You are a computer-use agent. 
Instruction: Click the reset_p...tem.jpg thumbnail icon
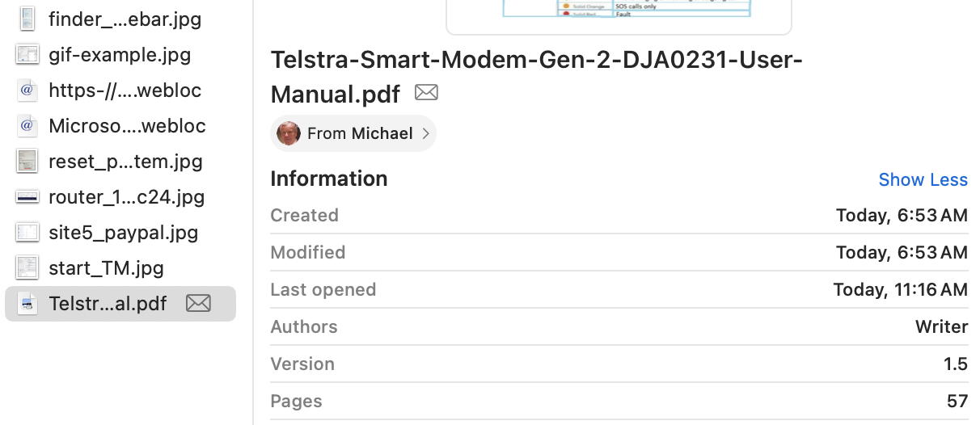click(27, 161)
